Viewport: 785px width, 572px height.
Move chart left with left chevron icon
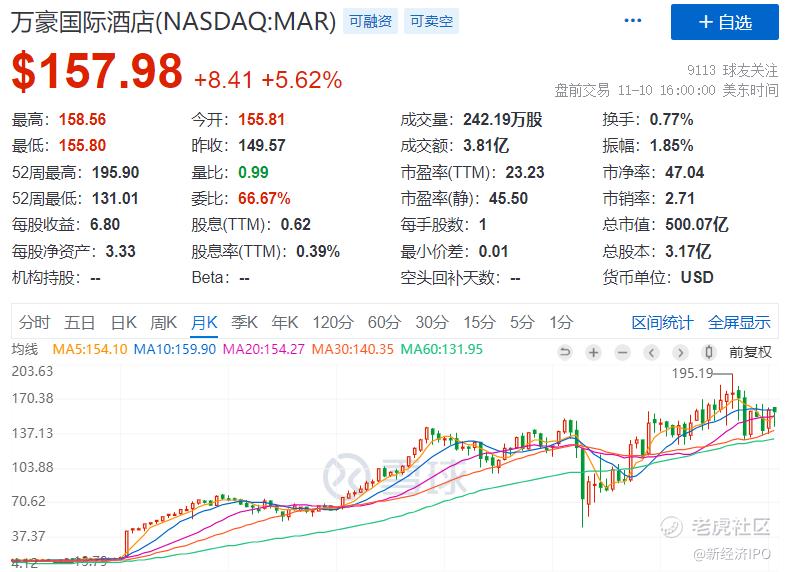pyautogui.click(x=651, y=352)
